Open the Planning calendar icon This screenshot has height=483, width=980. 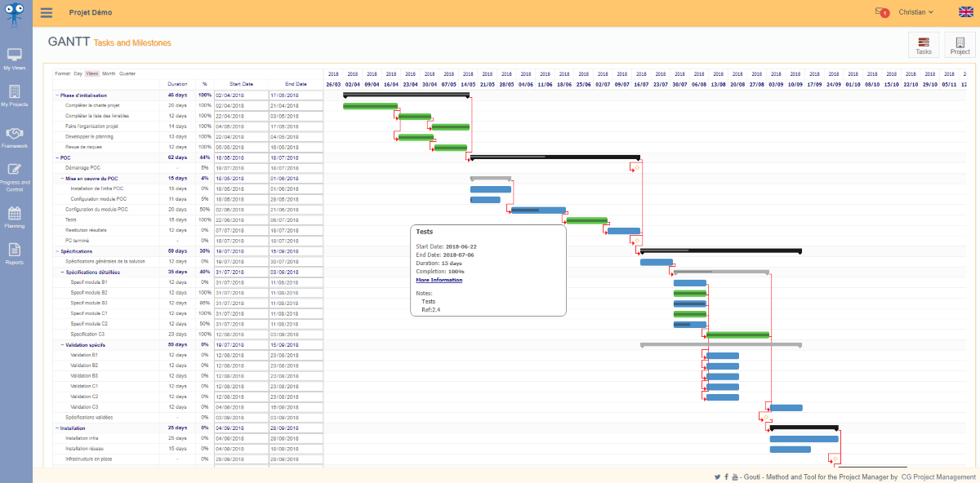coord(14,218)
